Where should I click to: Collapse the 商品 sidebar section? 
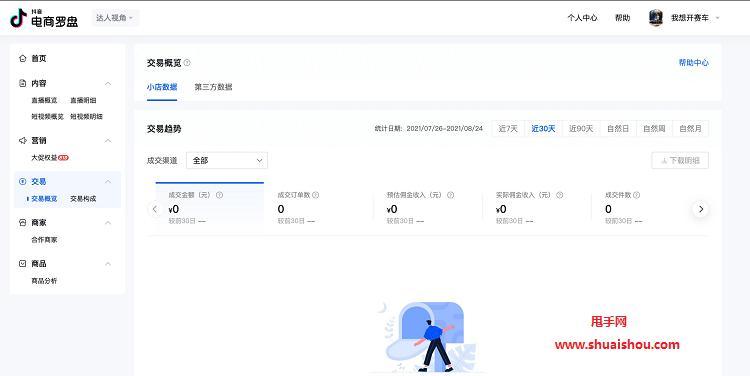pyautogui.click(x=108, y=264)
